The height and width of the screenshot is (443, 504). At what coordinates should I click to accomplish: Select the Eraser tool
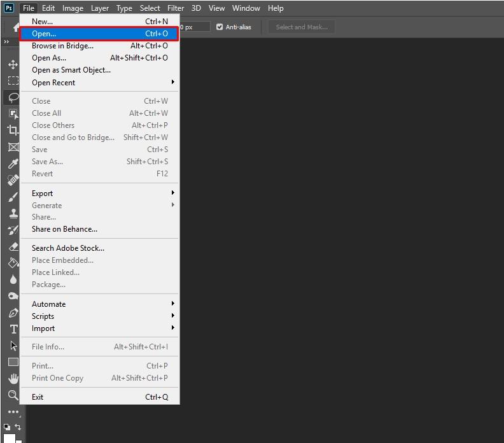pos(13,246)
